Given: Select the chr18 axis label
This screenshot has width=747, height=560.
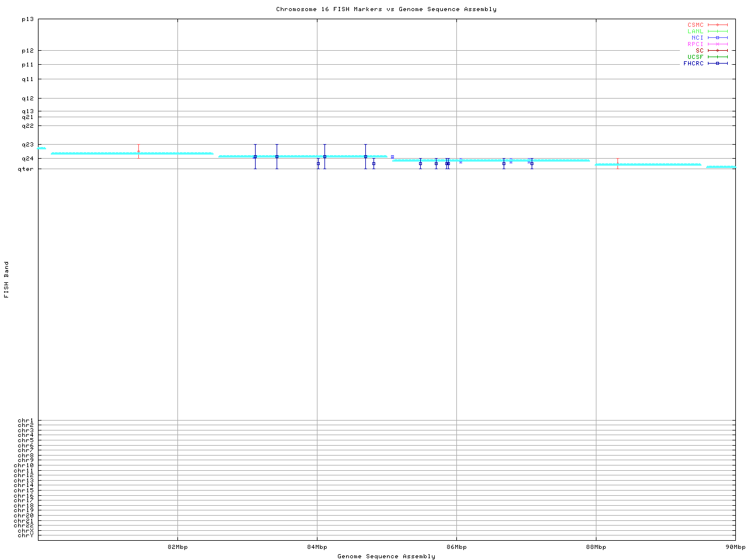Looking at the screenshot, I should [24, 506].
